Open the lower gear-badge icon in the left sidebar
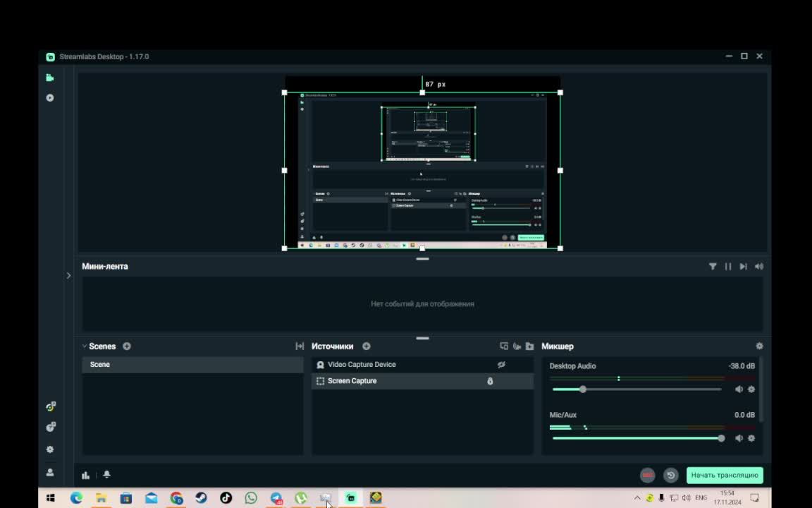The height and width of the screenshot is (508, 812). pos(50,427)
